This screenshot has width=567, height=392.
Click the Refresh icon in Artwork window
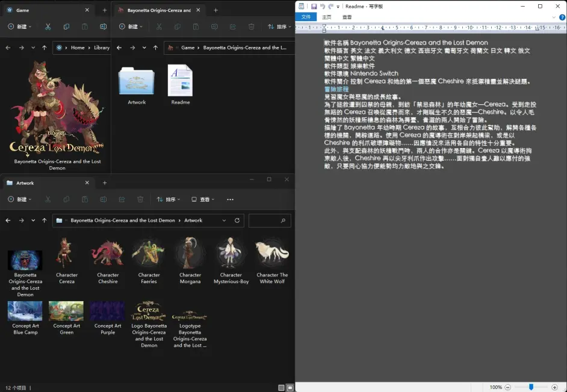click(237, 220)
